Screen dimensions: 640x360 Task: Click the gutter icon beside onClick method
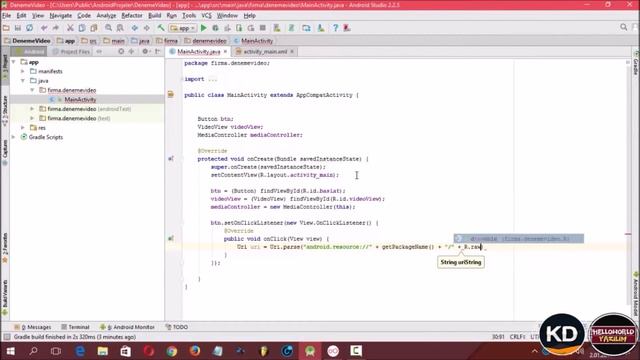[171, 239]
